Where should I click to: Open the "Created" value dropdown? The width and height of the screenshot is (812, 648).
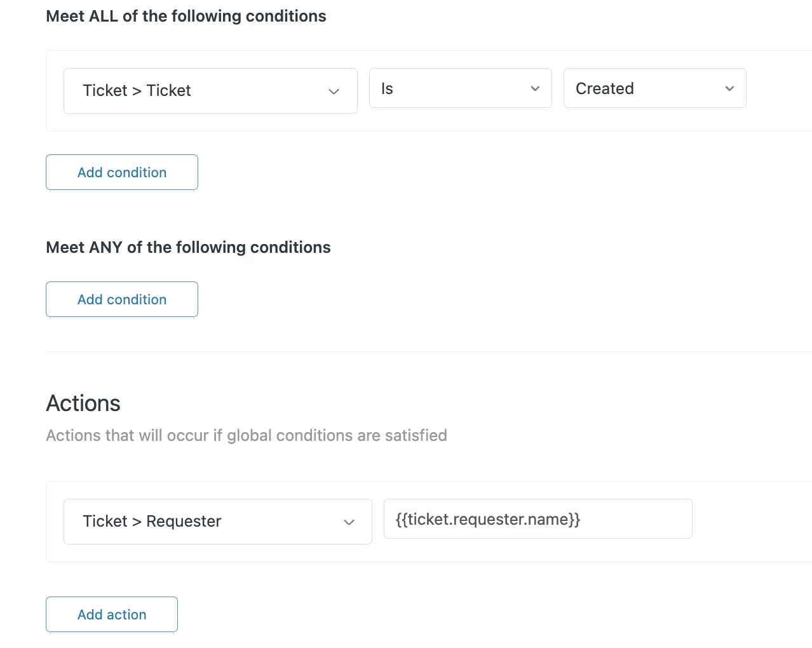654,88
